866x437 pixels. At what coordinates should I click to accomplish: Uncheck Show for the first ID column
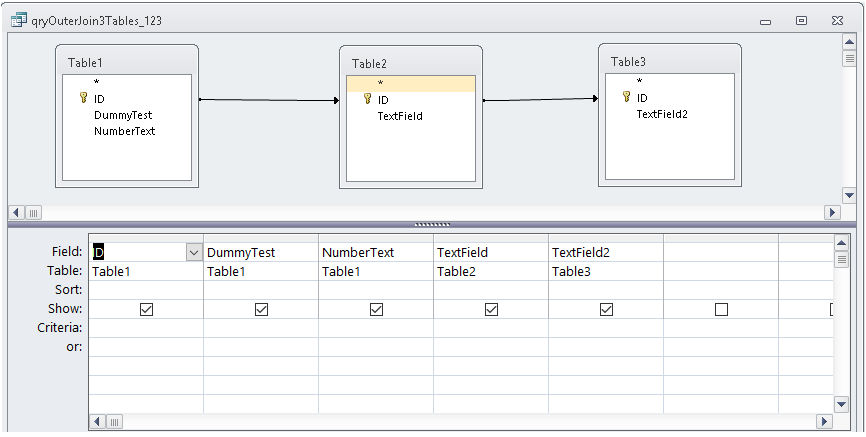pyautogui.click(x=146, y=309)
